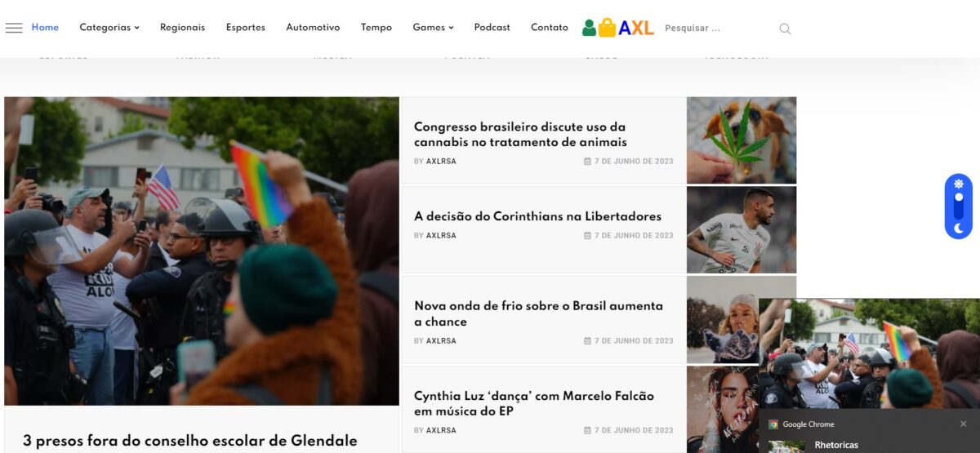Viewport: 980px width, 453px height.
Task: Click the search magnifier icon
Action: point(785,29)
